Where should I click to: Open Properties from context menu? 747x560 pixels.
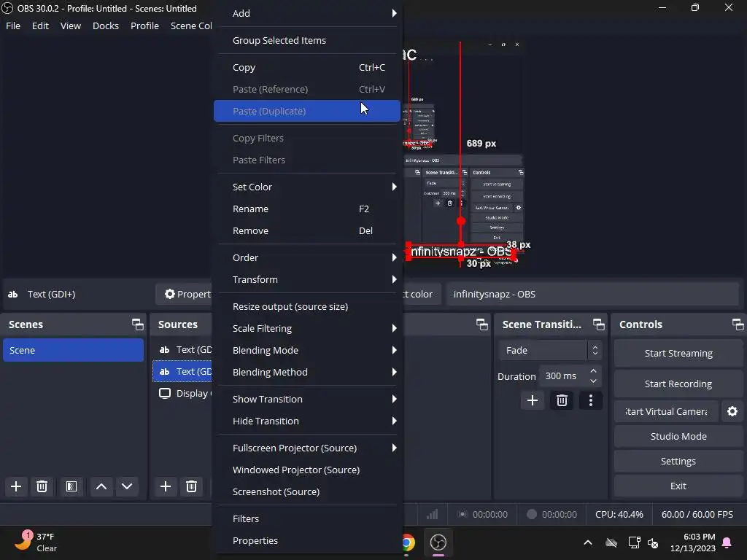click(307, 541)
